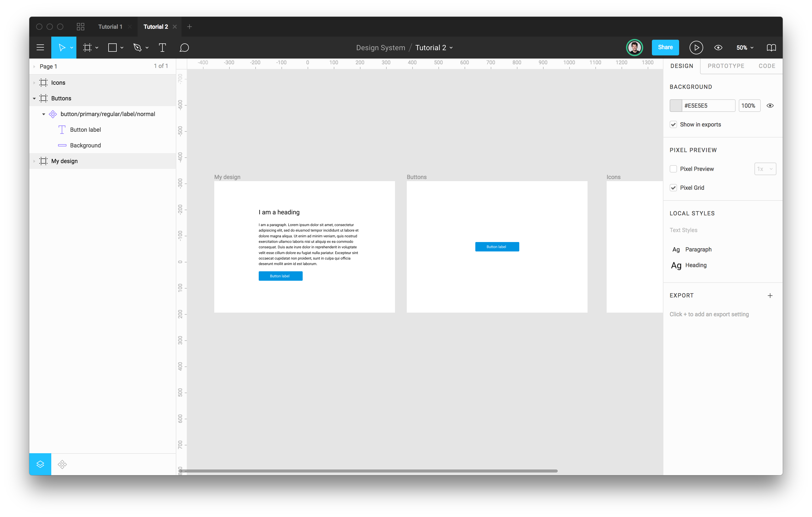Open the Pen tool options dropdown
812x517 pixels.
147,48
